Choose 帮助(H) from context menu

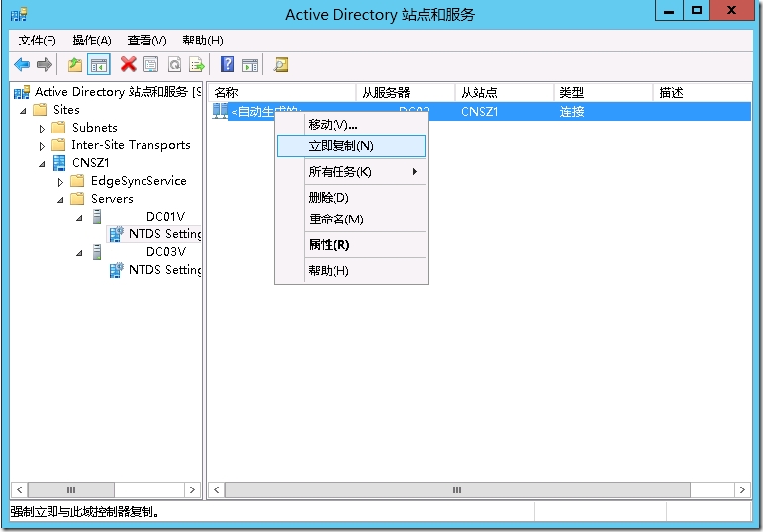click(351, 270)
